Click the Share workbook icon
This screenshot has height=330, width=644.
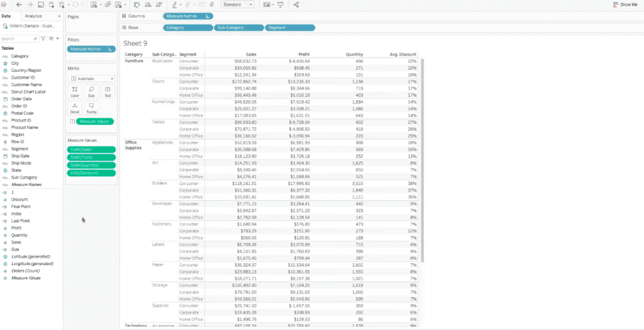click(297, 4)
